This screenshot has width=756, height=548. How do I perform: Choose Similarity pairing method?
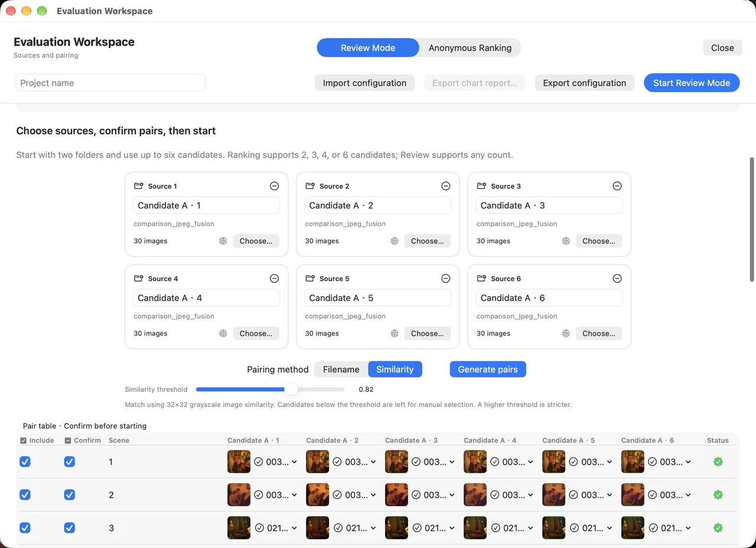pyautogui.click(x=395, y=370)
